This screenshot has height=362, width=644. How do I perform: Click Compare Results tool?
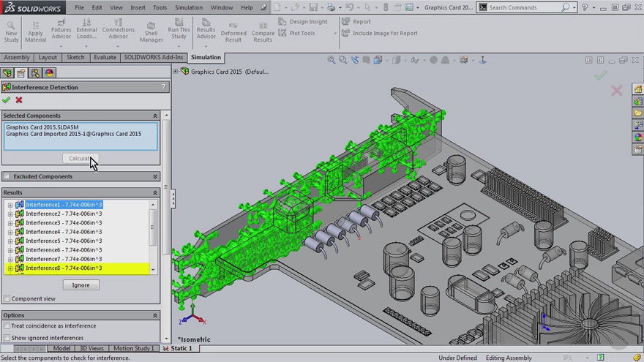(263, 32)
